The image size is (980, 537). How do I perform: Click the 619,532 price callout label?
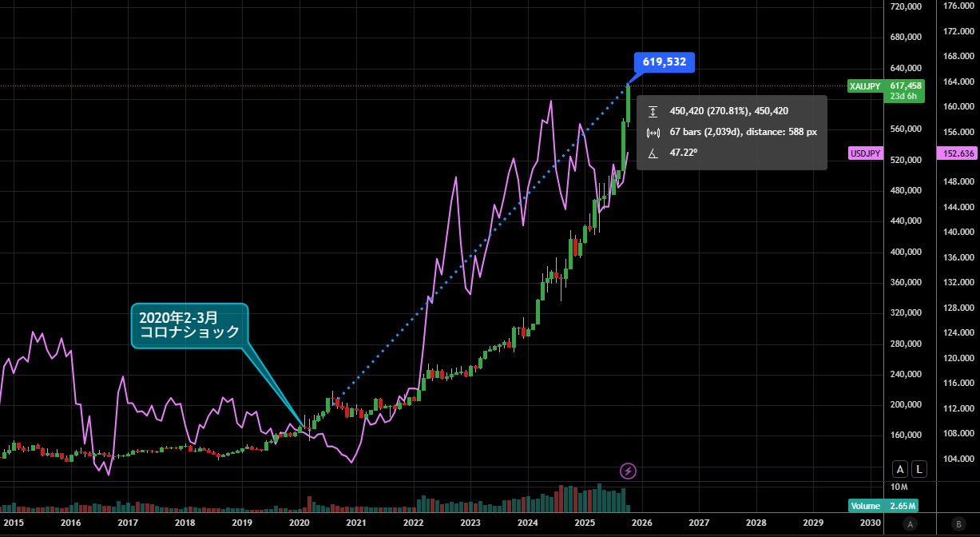(x=664, y=62)
